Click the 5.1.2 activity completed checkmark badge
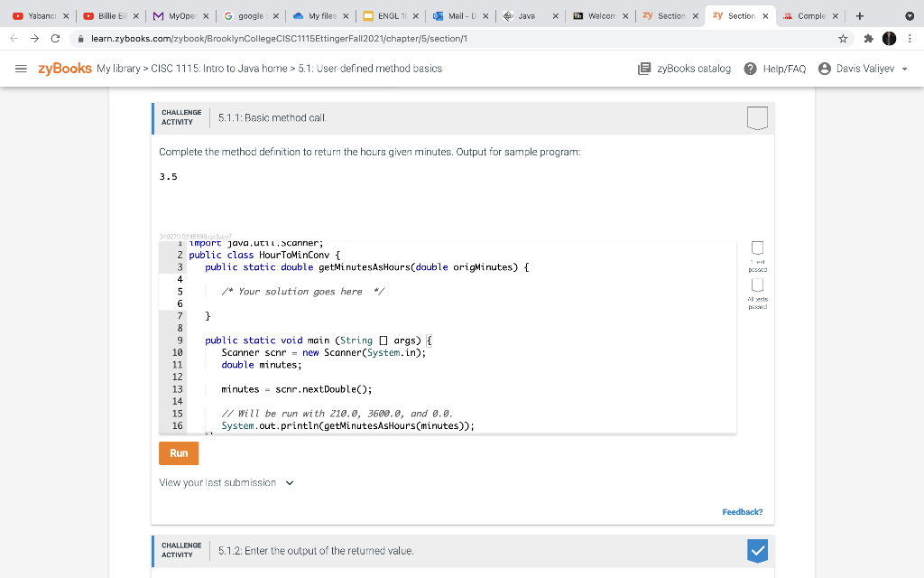 (757, 551)
